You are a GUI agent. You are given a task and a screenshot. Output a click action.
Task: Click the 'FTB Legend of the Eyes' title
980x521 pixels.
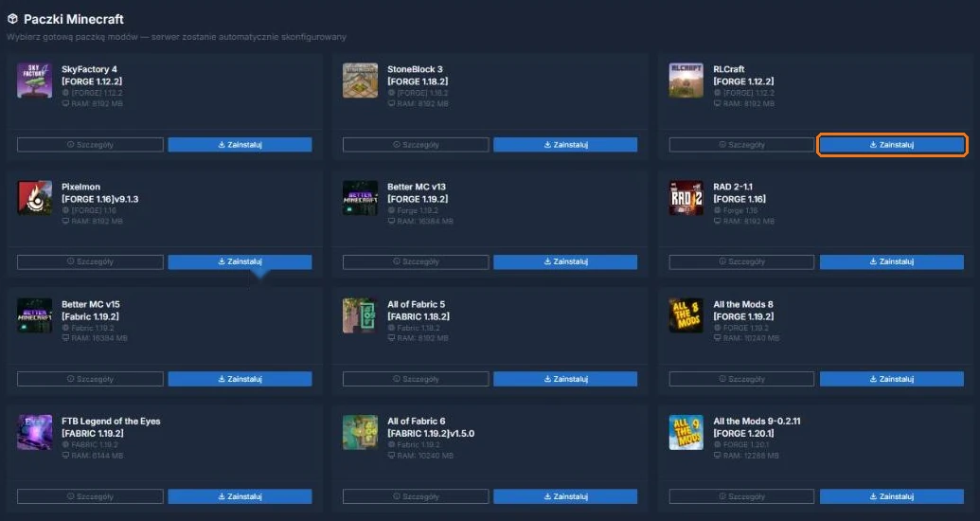click(111, 422)
